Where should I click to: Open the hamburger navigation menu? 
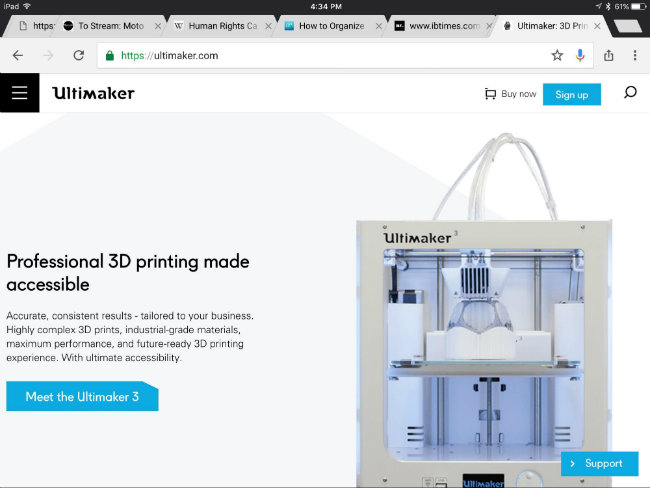pos(19,93)
